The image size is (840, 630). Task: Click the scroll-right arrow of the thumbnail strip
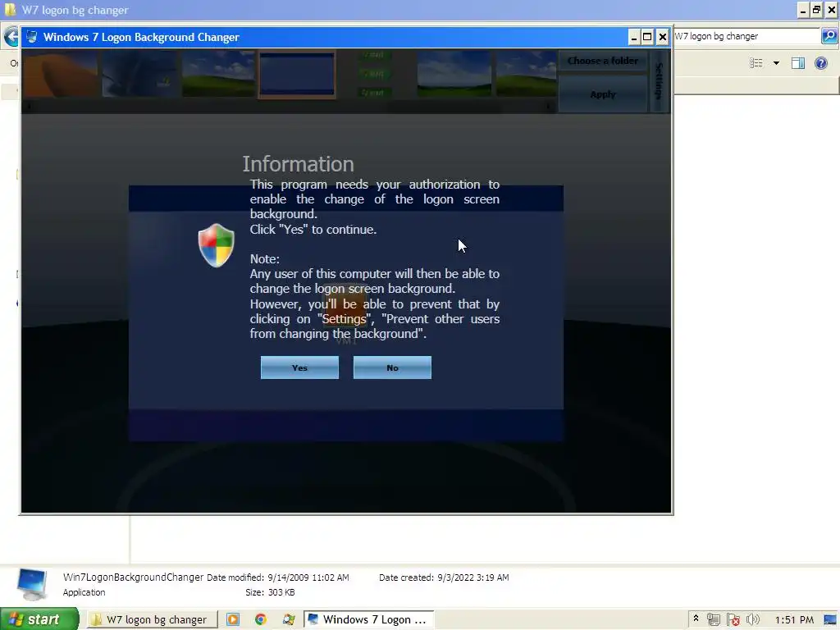[x=548, y=106]
